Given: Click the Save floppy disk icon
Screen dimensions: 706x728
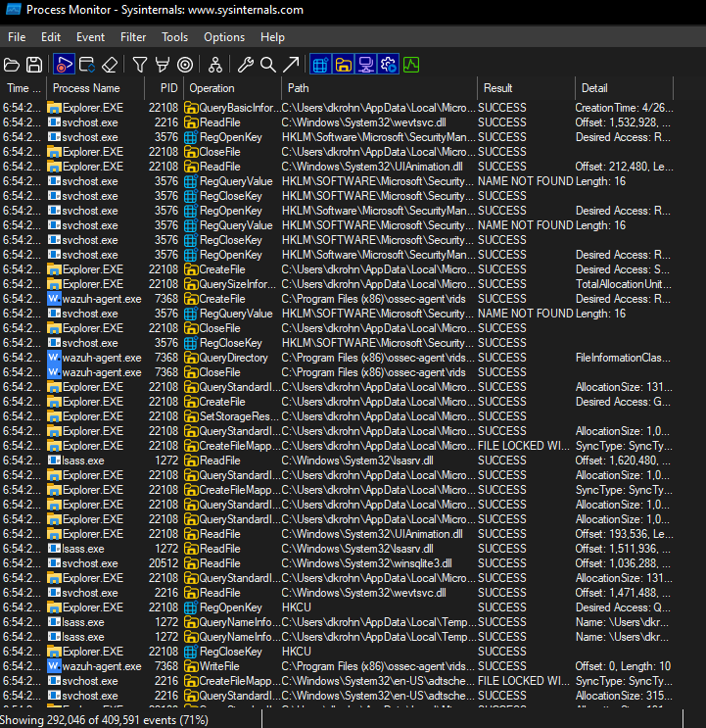Looking at the screenshot, I should 34,65.
